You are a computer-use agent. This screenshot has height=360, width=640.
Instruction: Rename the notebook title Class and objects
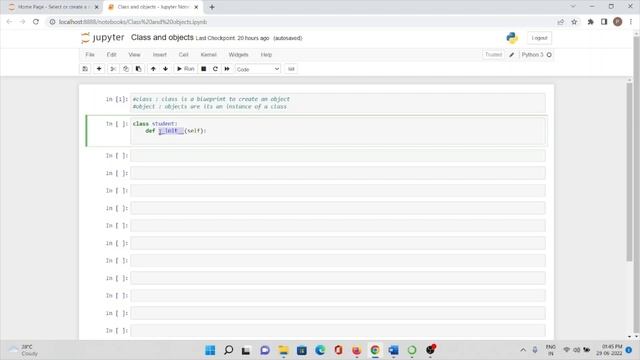point(162,38)
